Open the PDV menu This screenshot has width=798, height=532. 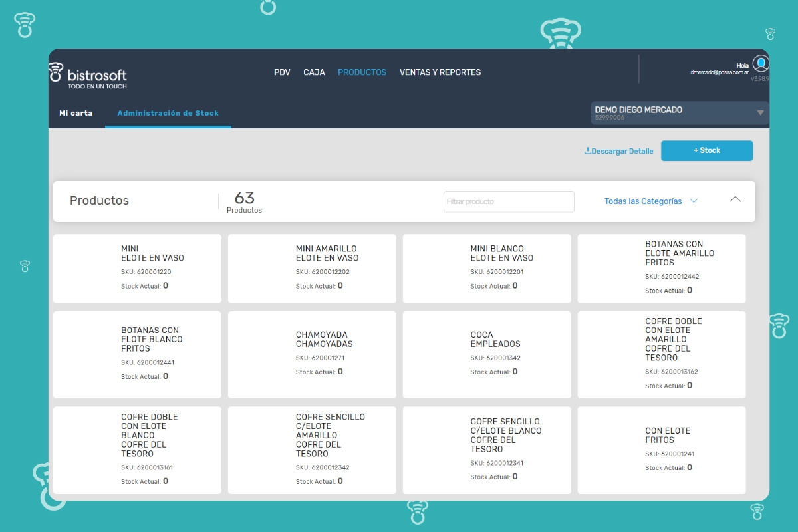[282, 72]
